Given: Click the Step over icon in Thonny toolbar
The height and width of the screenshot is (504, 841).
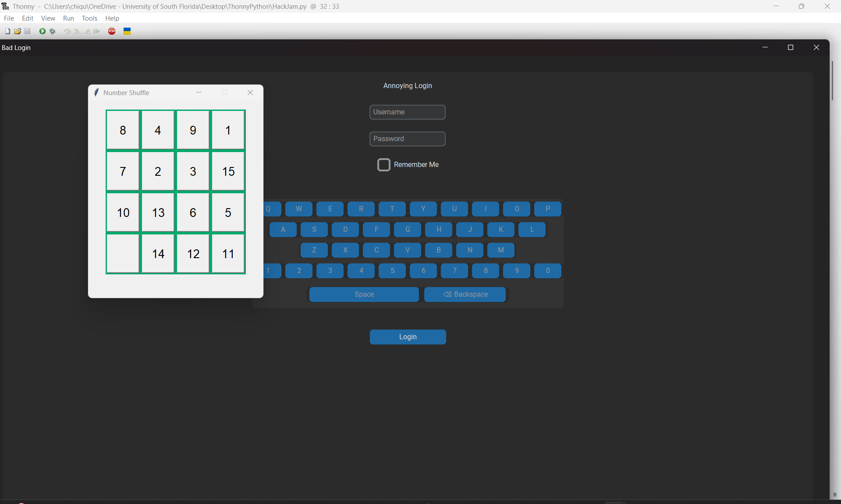Looking at the screenshot, I should 67,31.
